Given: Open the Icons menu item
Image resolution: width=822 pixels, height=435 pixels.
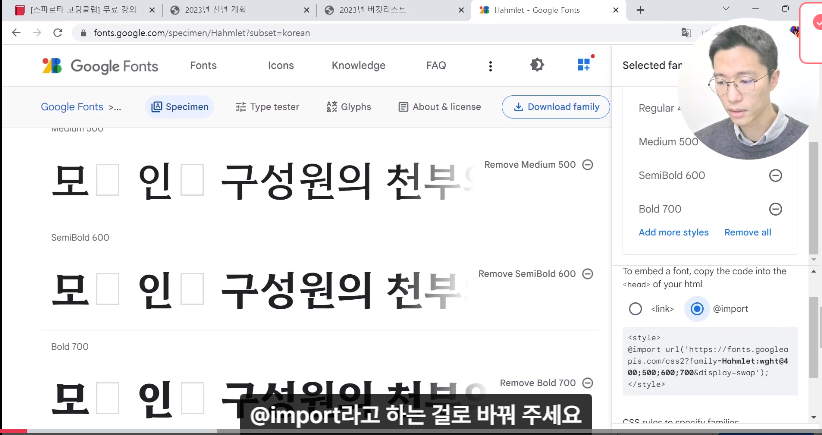Looking at the screenshot, I should pyautogui.click(x=281, y=66).
